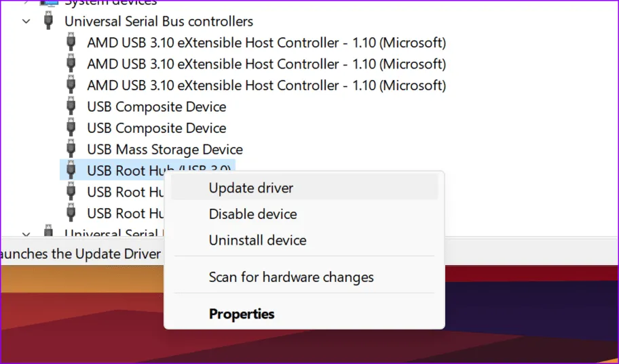Viewport: 619px width, 364px height.
Task: Select Scan for hardware changes
Action: (291, 277)
